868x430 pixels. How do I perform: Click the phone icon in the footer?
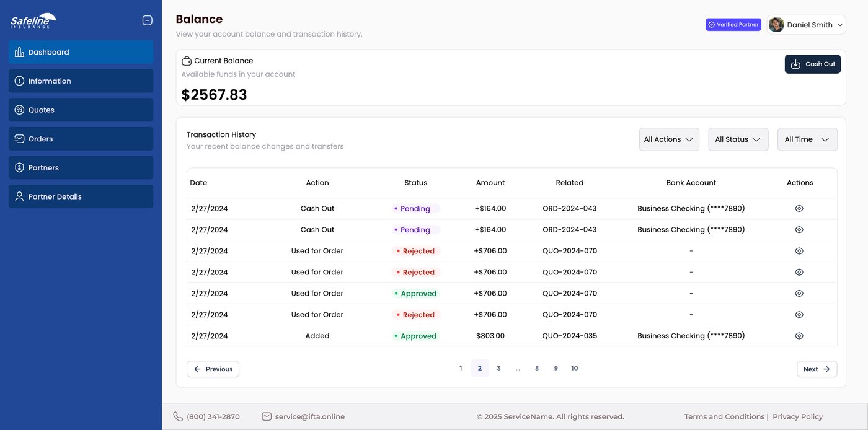178,416
